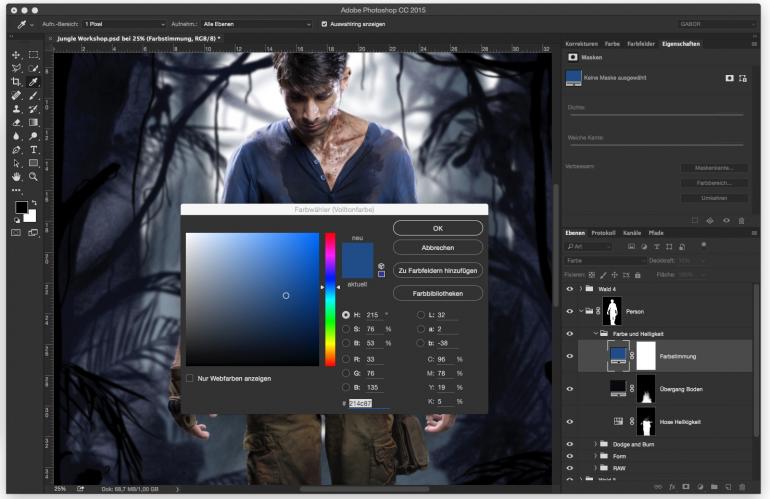Screen dimensions: 770x499
Task: Select the Eraser tool
Action: pyautogui.click(x=16, y=122)
